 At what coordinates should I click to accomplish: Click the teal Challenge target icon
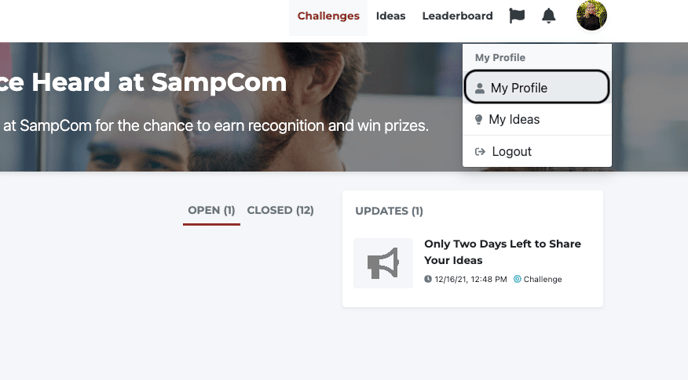(x=517, y=279)
